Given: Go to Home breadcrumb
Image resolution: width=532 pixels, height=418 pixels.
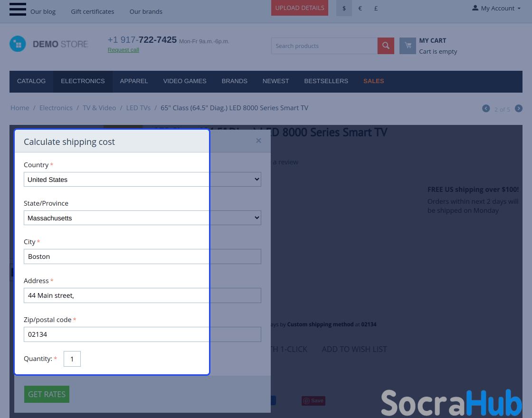Looking at the screenshot, I should click(19, 108).
